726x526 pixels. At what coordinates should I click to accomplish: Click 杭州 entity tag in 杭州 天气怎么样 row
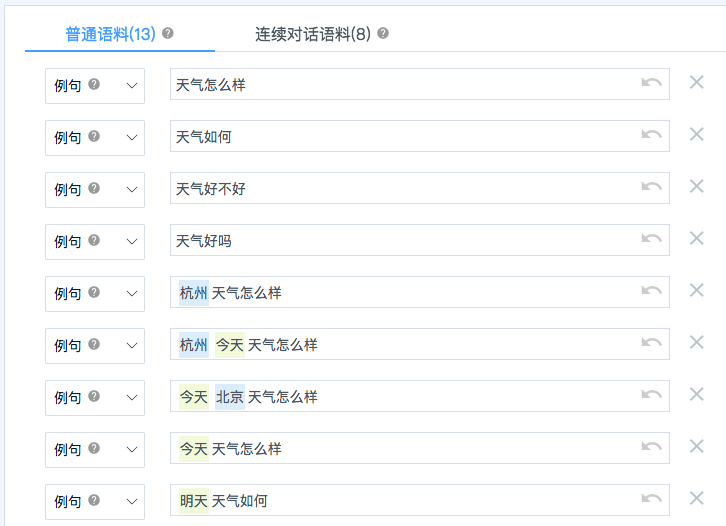coord(194,293)
